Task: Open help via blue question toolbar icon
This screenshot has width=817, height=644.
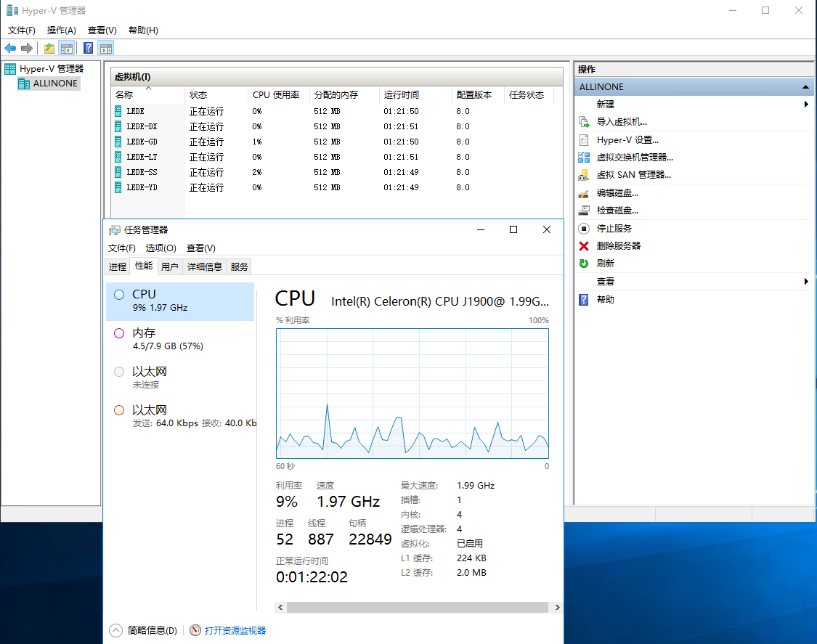Action: tap(89, 49)
